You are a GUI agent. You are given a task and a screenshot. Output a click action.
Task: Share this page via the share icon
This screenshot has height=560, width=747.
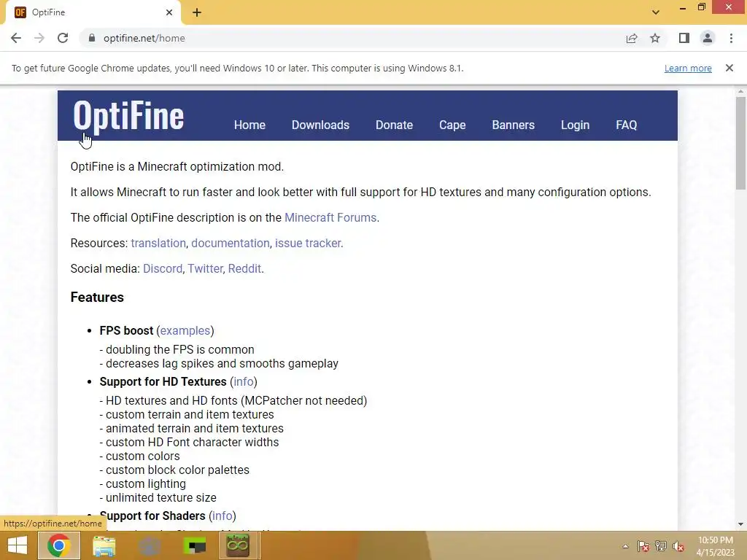(632, 38)
